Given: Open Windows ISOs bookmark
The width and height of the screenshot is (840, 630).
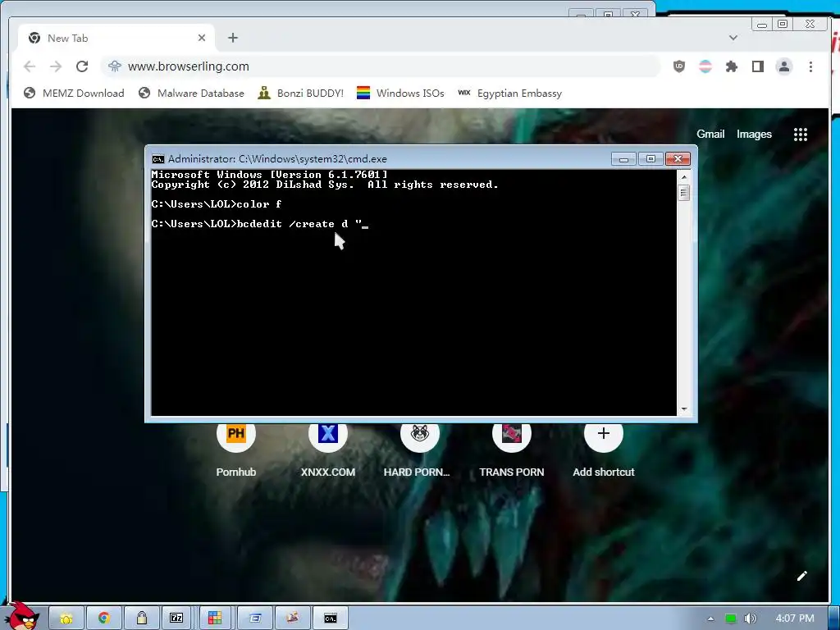Looking at the screenshot, I should point(400,94).
